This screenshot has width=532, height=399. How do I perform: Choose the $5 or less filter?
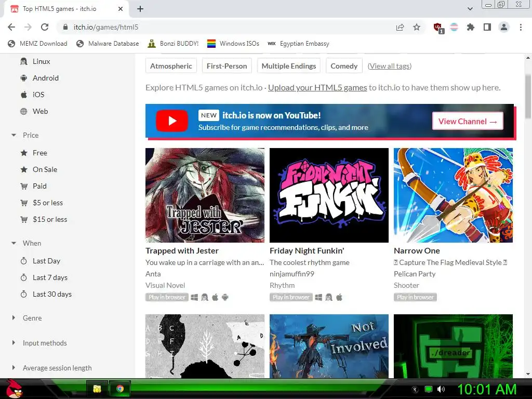42,203
